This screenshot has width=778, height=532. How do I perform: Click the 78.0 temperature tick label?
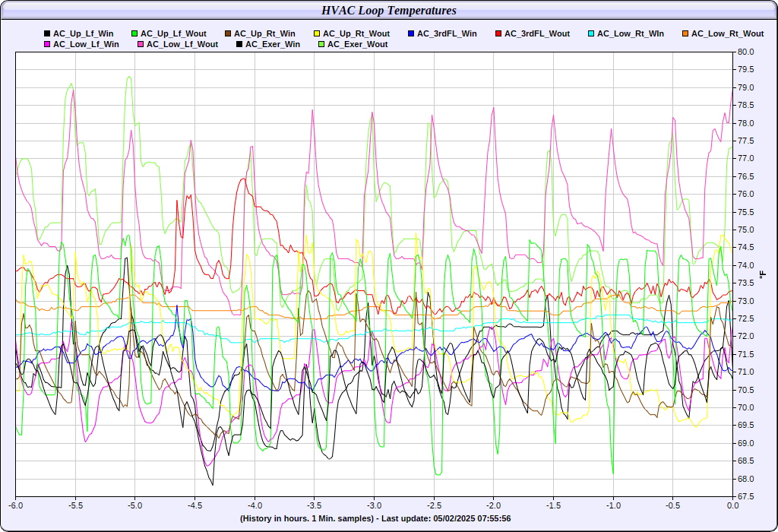coord(746,124)
